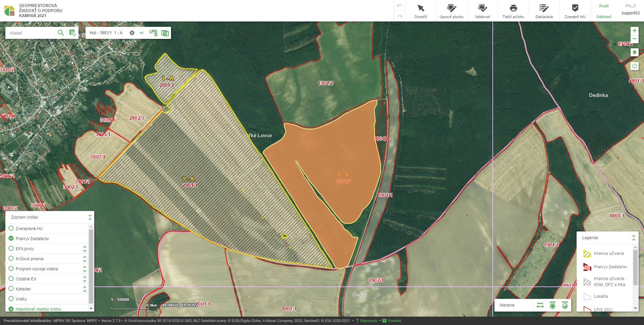Expand Program rozvoja vidieka sublayers
Image resolution: width=644 pixels, height=325 pixels.
[85, 269]
